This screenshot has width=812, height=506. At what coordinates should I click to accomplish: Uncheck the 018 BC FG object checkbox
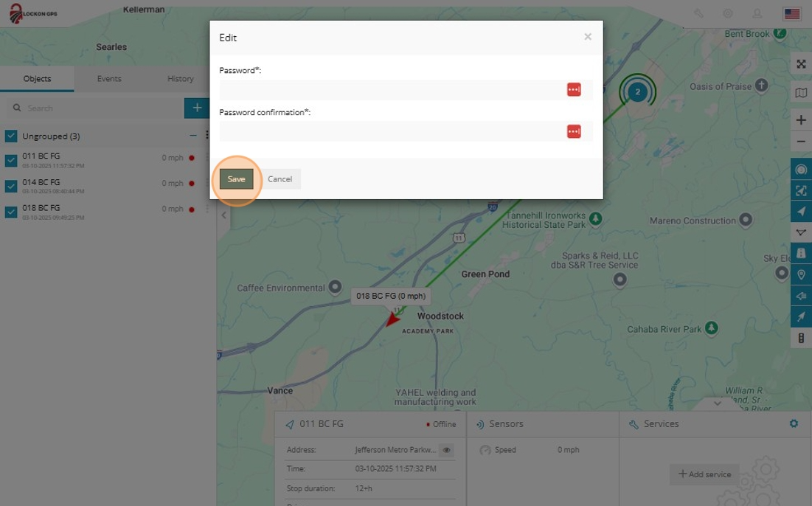pyautogui.click(x=11, y=212)
